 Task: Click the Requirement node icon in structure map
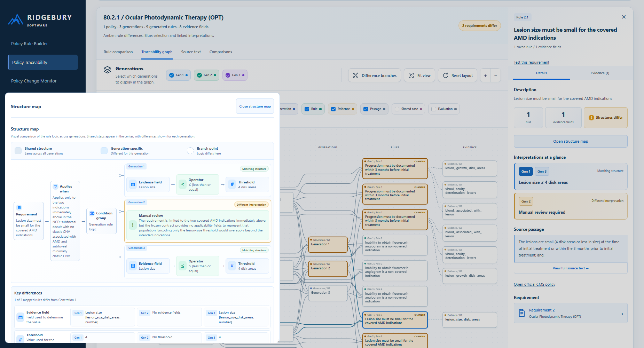pyautogui.click(x=19, y=207)
